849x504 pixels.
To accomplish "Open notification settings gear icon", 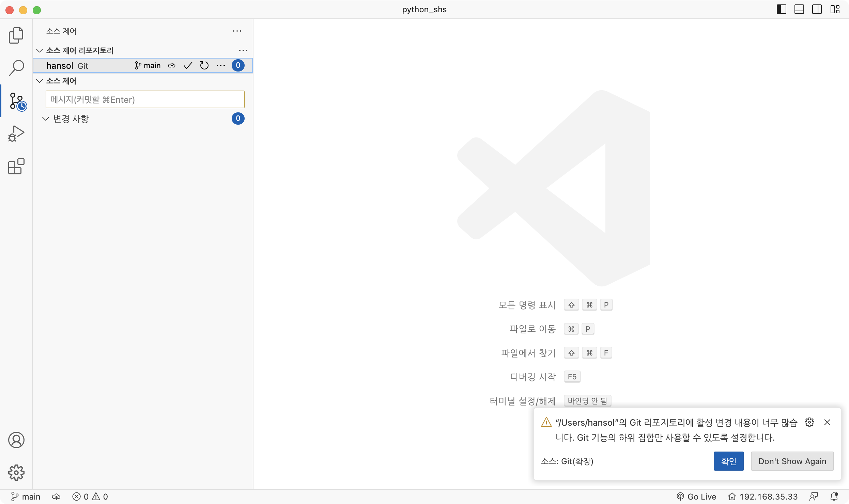I will (x=809, y=422).
